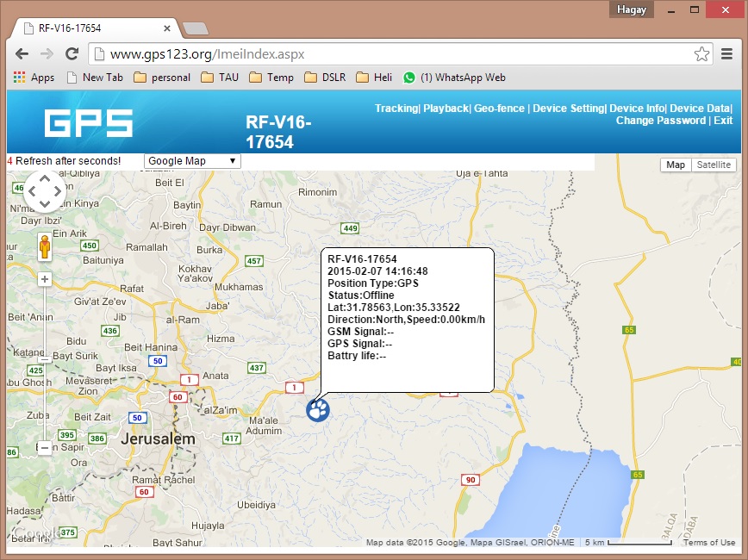Bookmark this page with the star icon
Image resolution: width=748 pixels, height=560 pixels.
(701, 54)
